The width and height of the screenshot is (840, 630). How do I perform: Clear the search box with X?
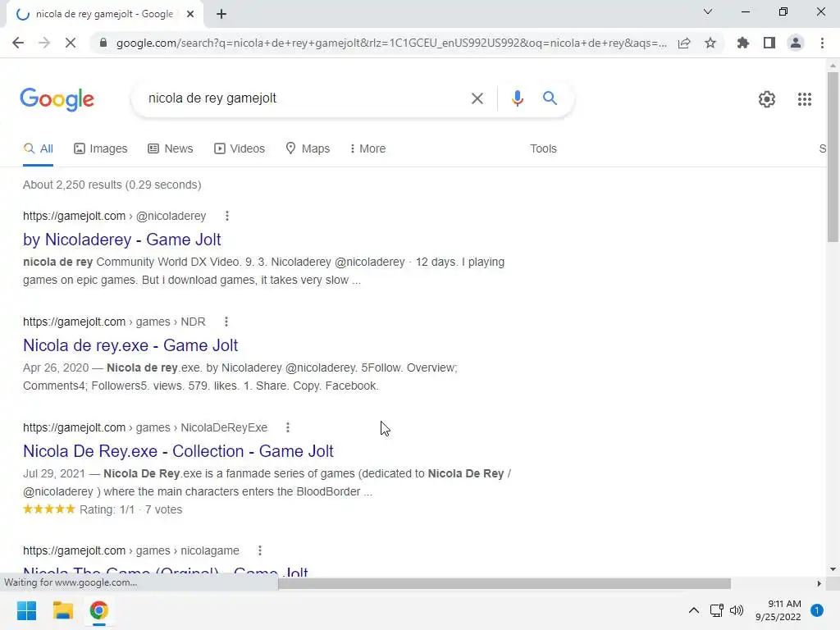pyautogui.click(x=477, y=98)
